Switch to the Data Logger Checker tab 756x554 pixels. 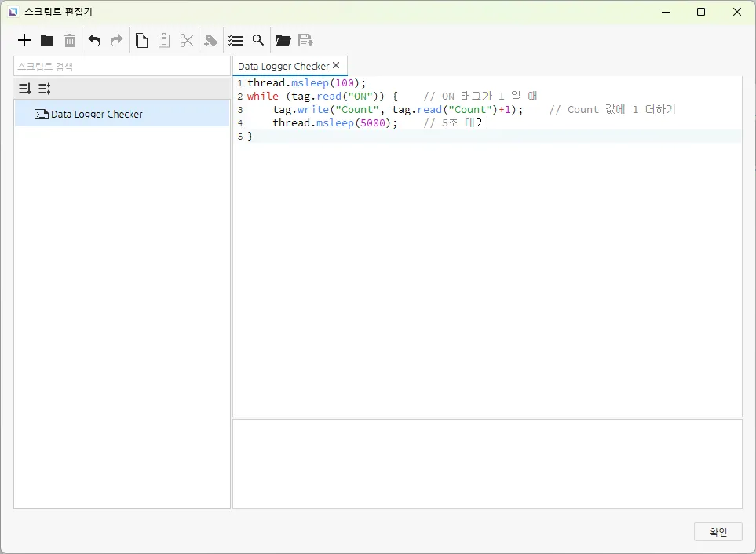(x=283, y=67)
